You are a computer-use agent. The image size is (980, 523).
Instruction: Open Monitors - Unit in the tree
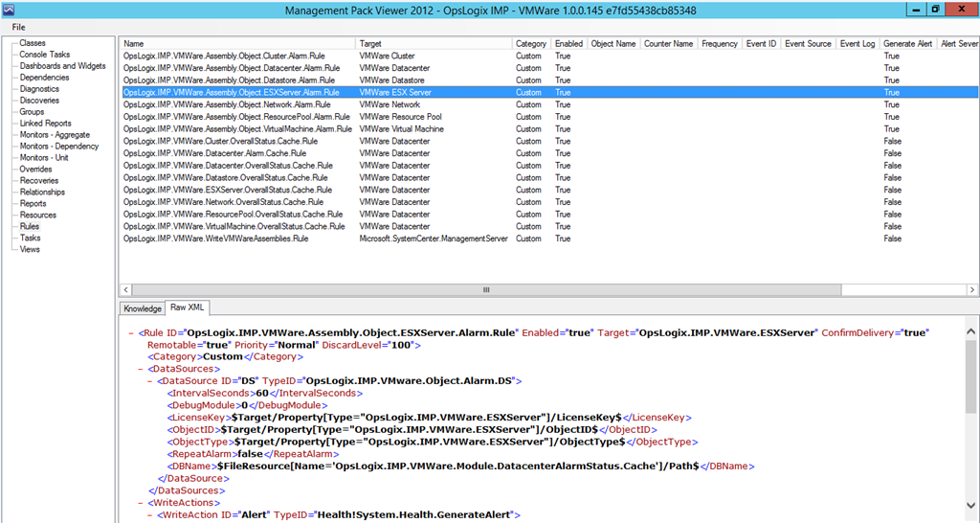pos(44,158)
